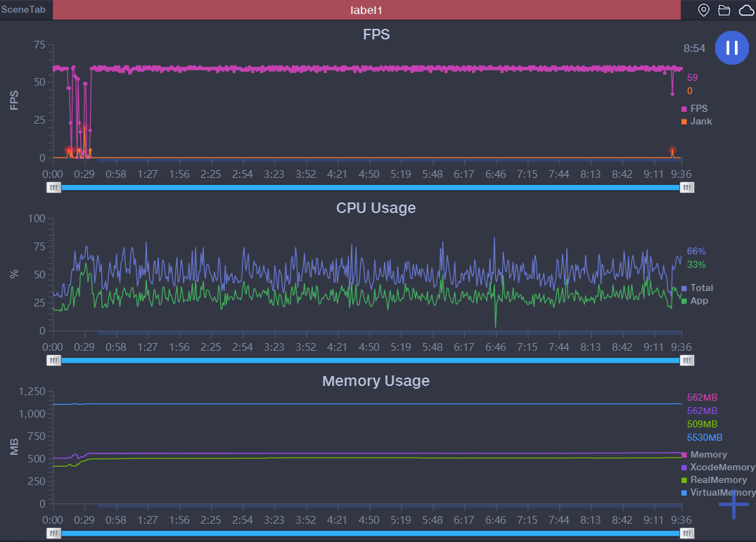This screenshot has width=756, height=542.
Task: Select the SceneTab tab
Action: coord(26,10)
